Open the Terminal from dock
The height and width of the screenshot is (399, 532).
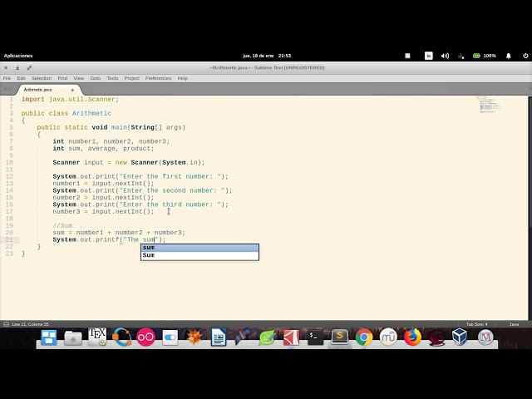pos(316,337)
